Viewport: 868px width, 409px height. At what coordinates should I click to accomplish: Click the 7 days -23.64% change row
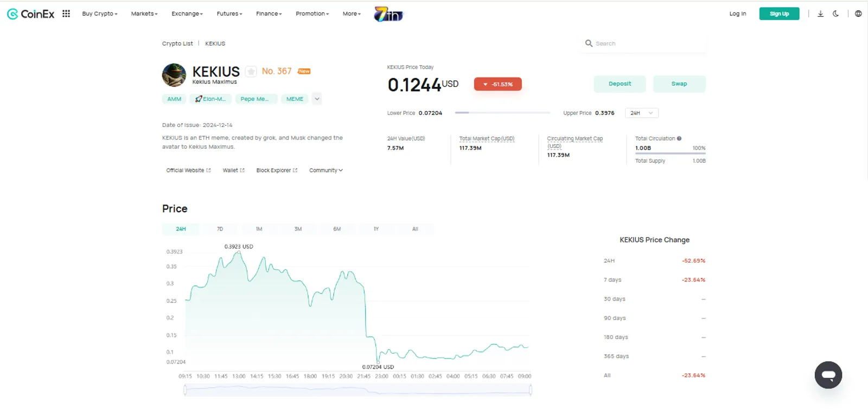click(654, 280)
